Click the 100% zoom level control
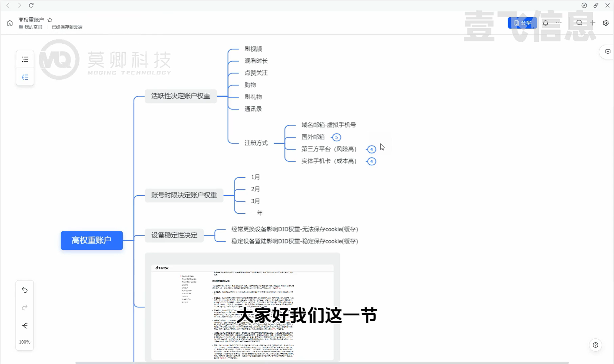 click(x=24, y=342)
